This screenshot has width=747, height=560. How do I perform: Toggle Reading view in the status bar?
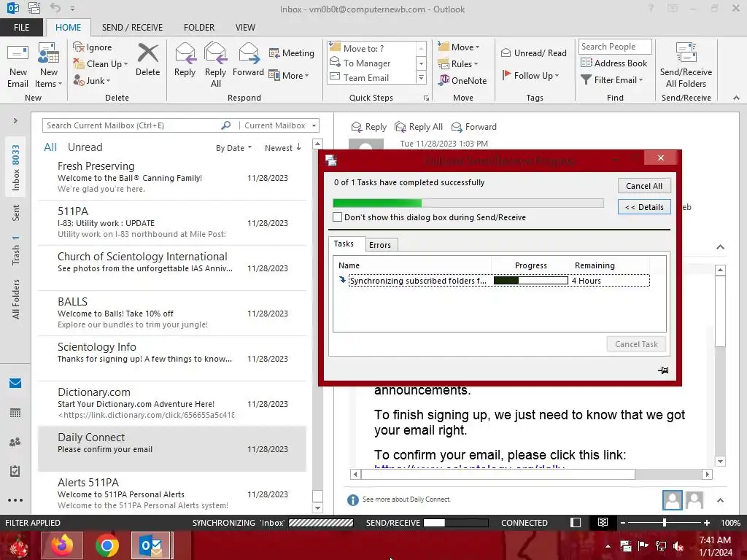click(603, 522)
